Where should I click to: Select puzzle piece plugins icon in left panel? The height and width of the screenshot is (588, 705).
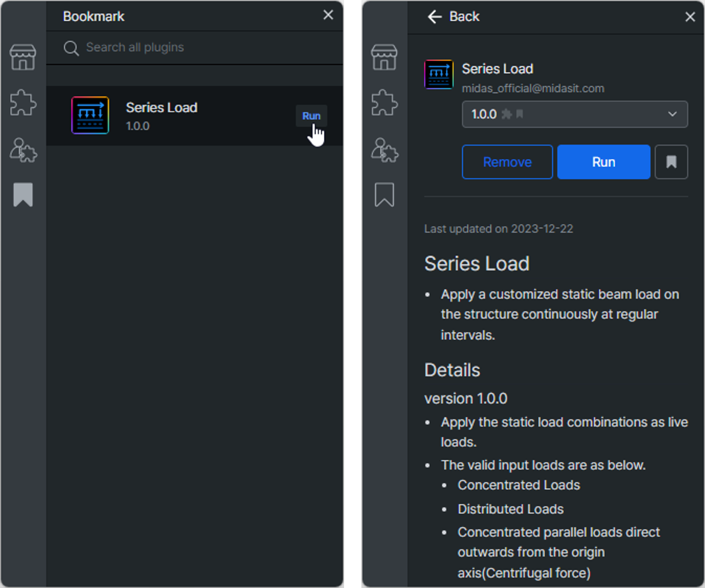coord(23,103)
